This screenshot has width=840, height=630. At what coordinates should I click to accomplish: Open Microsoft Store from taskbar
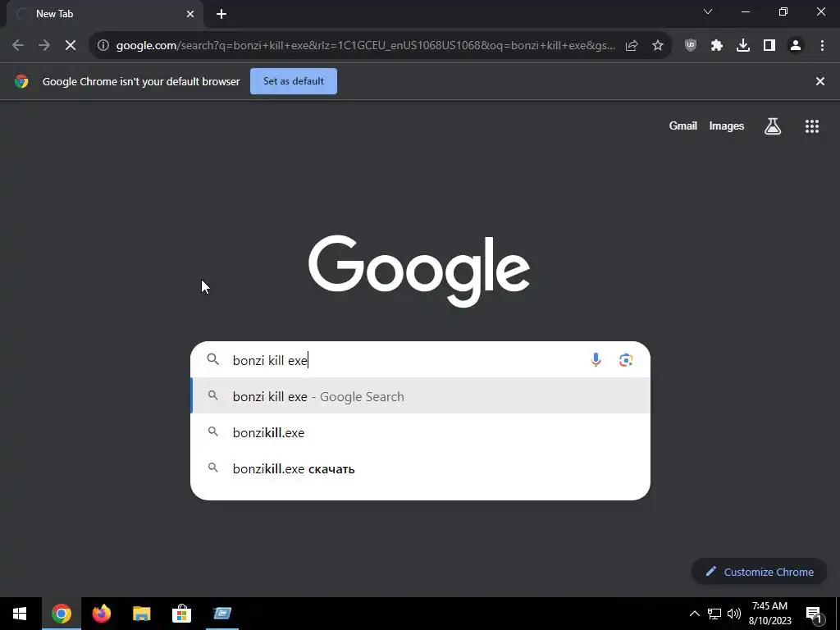(x=181, y=614)
